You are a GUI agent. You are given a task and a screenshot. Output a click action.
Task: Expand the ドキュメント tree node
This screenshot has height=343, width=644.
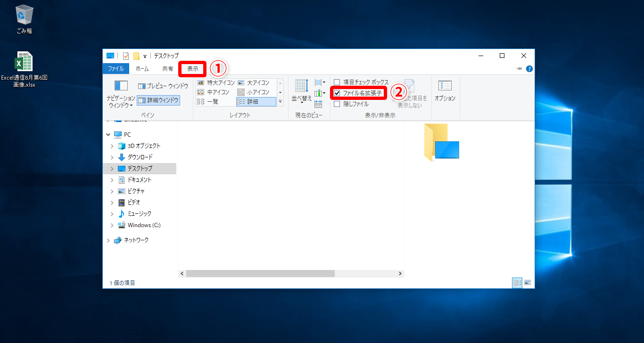(112, 180)
